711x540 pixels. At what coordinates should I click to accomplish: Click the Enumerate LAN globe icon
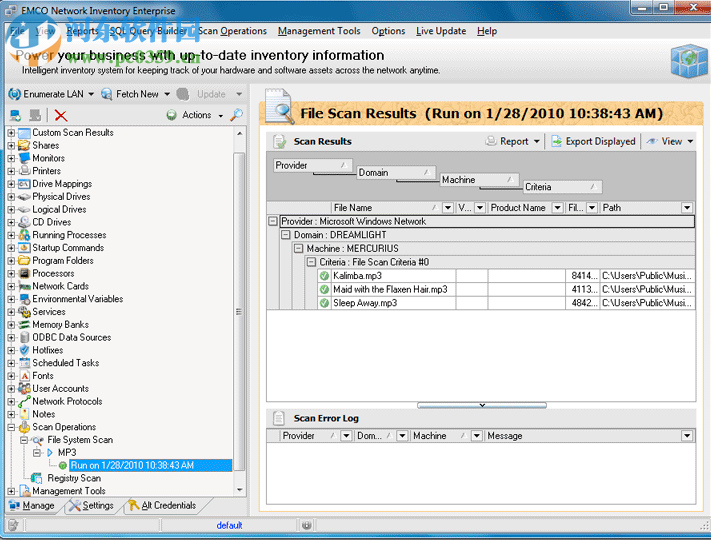(15, 94)
